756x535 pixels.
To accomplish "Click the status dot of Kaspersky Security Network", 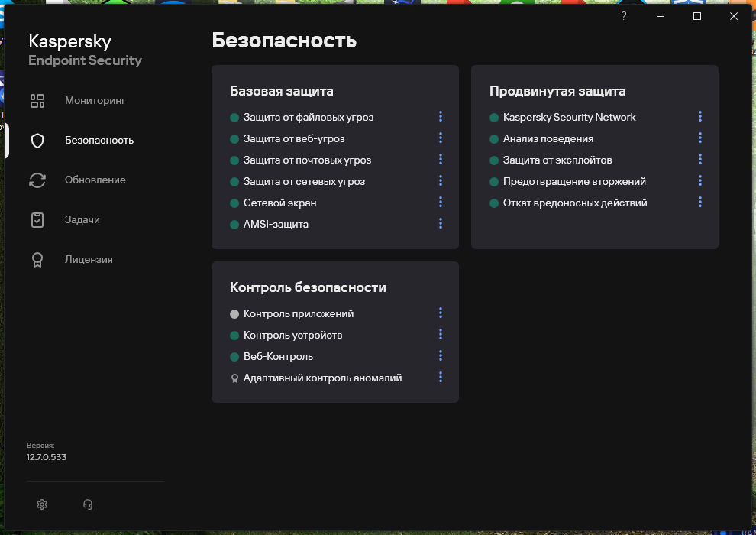I will (494, 118).
